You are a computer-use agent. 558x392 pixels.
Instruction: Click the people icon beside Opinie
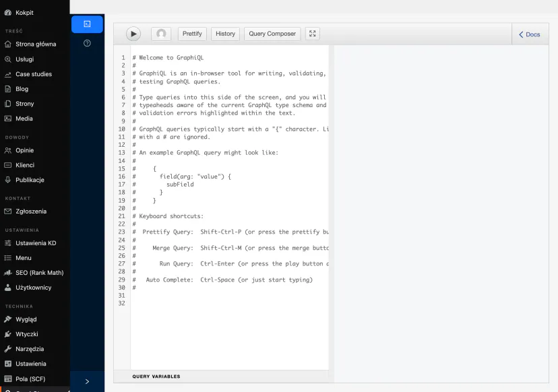pyautogui.click(x=8, y=150)
